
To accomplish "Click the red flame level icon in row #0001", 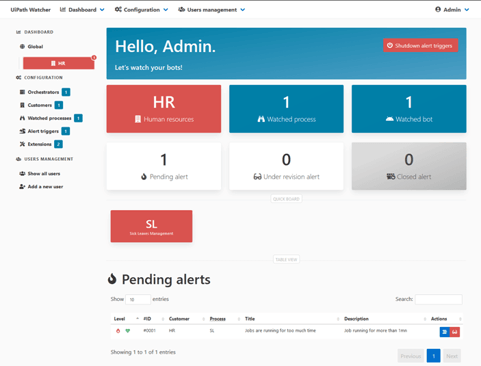I will coord(118,331).
